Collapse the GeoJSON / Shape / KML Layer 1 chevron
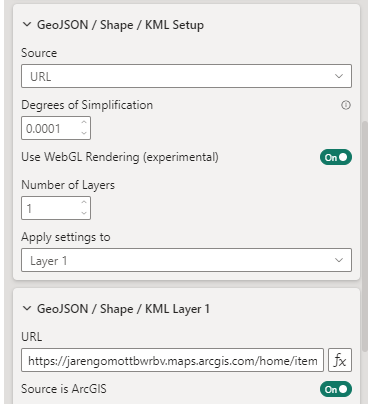This screenshot has height=404, width=368. [27, 308]
